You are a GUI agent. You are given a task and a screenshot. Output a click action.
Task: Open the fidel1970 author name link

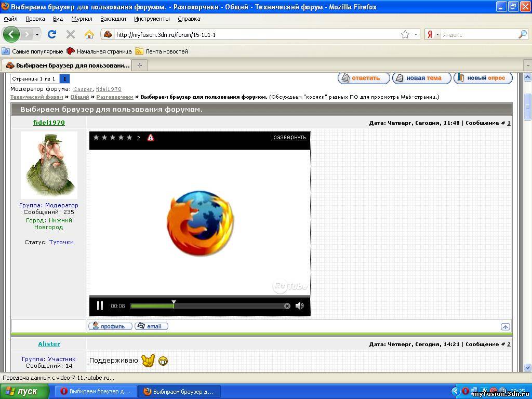[x=49, y=123]
